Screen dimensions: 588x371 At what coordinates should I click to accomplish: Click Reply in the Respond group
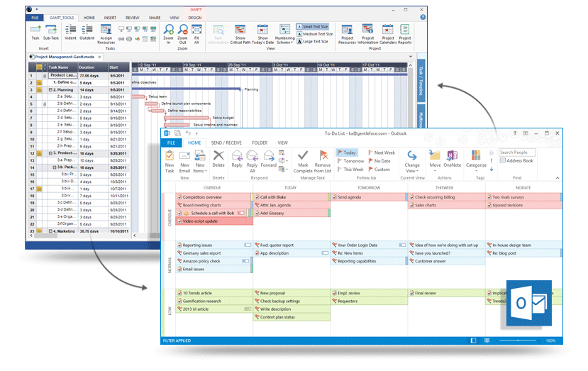(x=237, y=159)
